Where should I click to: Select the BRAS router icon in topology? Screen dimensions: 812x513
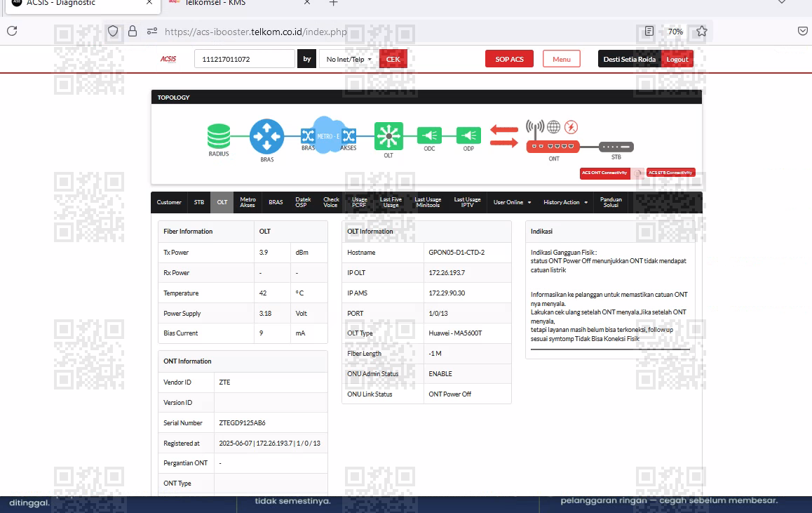tap(266, 136)
